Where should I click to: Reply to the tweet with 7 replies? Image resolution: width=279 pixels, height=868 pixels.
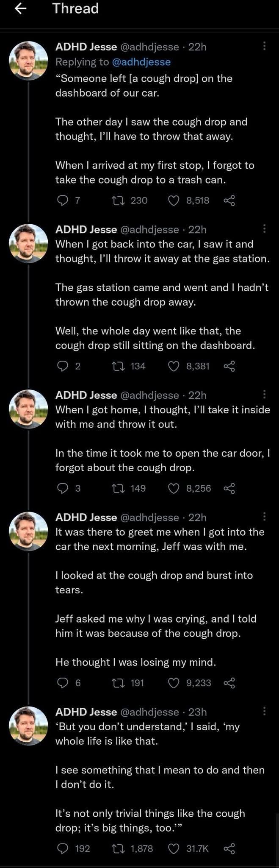point(63,200)
